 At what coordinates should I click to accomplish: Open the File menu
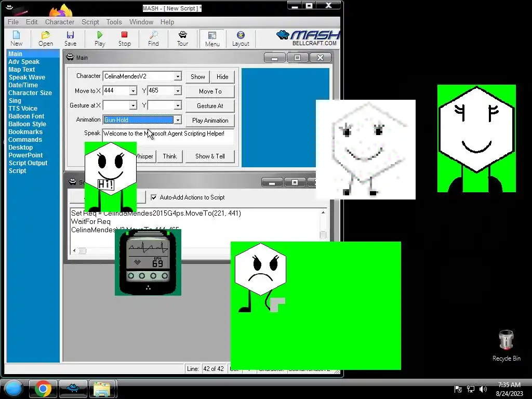[x=13, y=22]
